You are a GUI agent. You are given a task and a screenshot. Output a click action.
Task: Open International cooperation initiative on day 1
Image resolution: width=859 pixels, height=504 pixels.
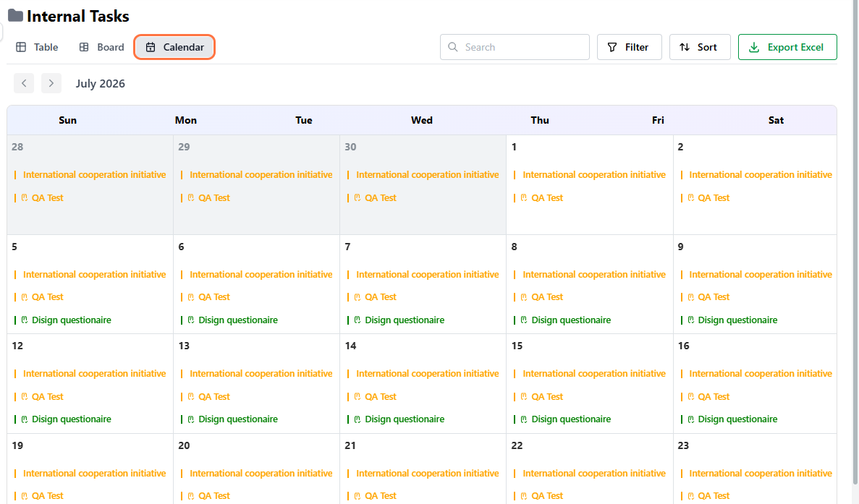[594, 174]
